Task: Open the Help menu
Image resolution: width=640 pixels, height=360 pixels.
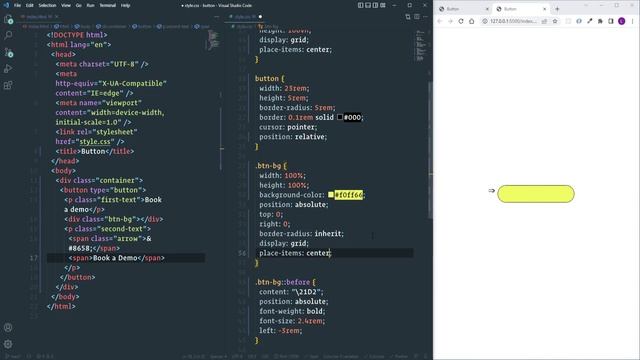Action: coord(125,5)
